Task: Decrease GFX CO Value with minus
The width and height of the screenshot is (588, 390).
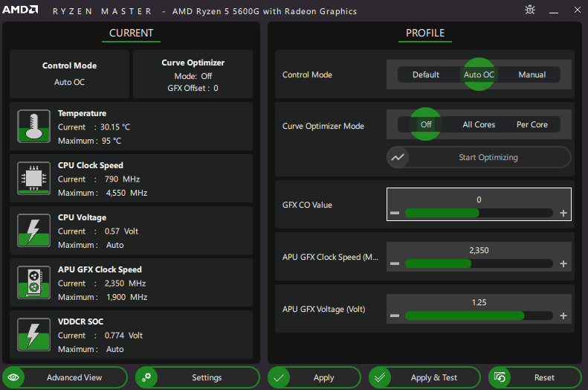Action: click(395, 213)
